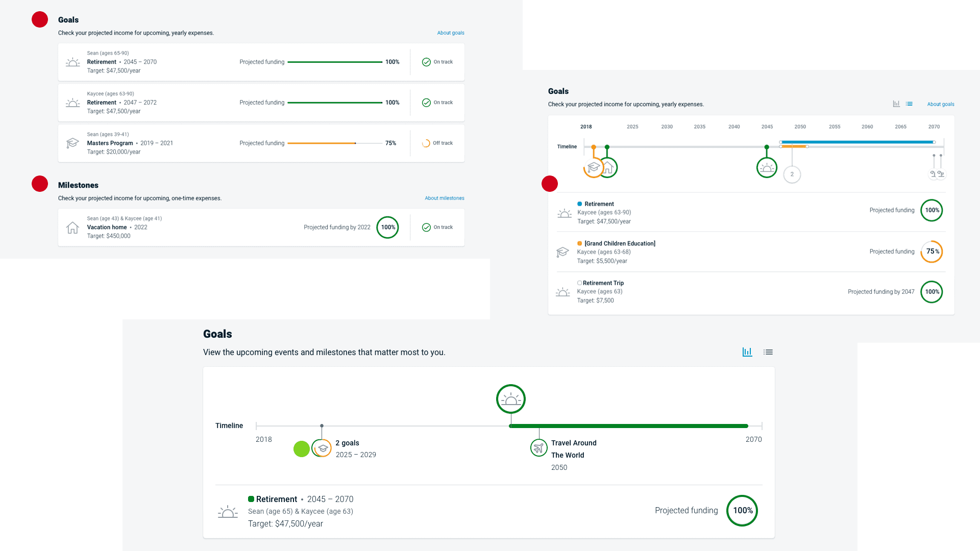Click the chart view icon in bottom Goals panel
Screen dimensions: 980x551
(x=747, y=352)
